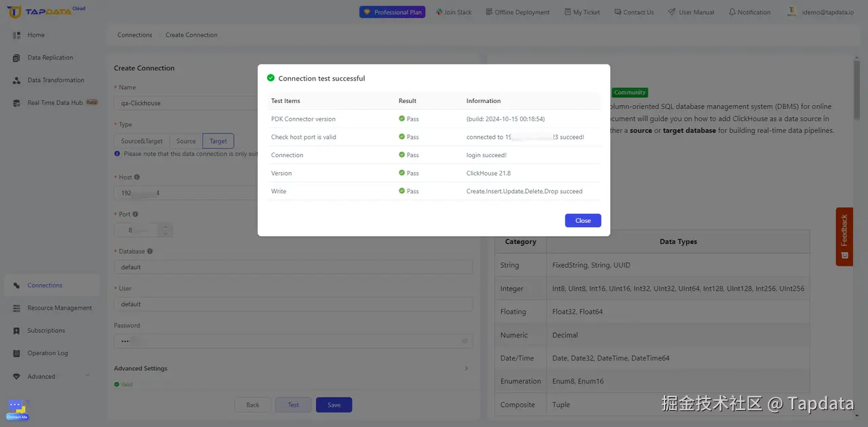This screenshot has height=427, width=868.
Task: Click the Operation Log sidebar icon
Action: coord(16,354)
